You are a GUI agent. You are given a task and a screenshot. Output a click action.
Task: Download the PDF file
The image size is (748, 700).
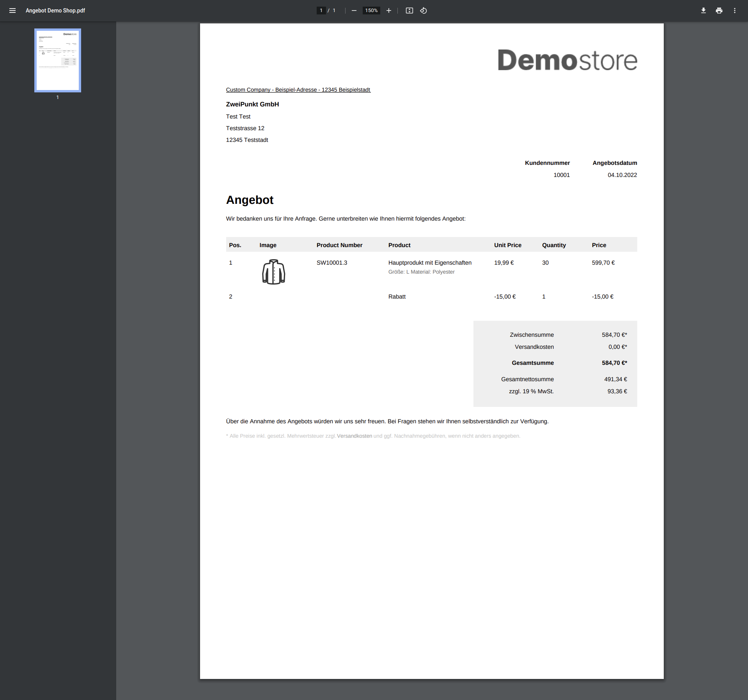point(703,11)
